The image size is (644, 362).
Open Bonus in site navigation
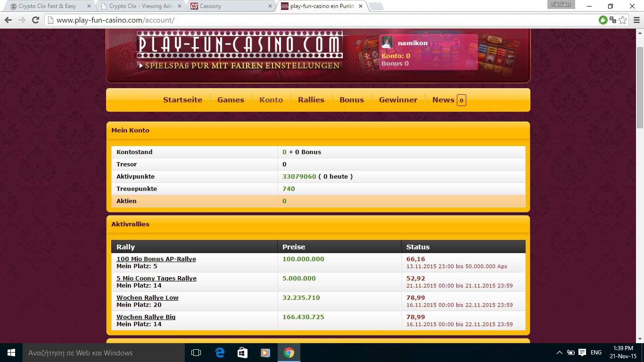click(x=352, y=100)
